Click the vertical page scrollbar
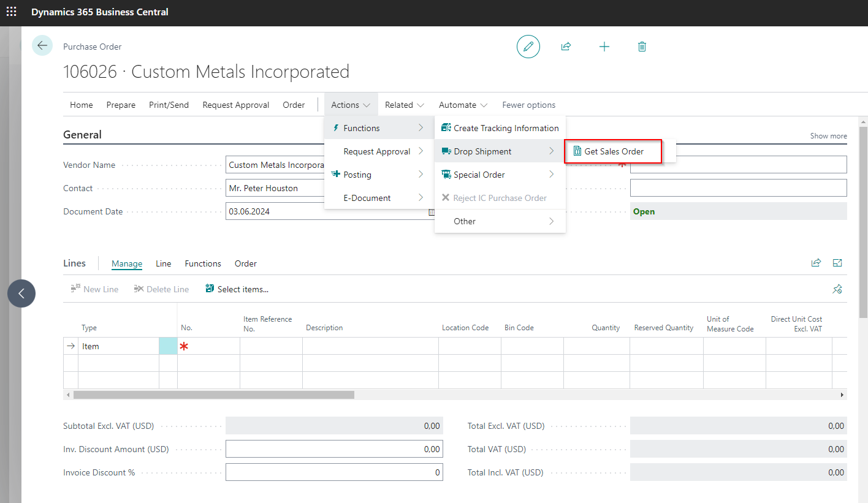The height and width of the screenshot is (503, 868). (x=863, y=222)
